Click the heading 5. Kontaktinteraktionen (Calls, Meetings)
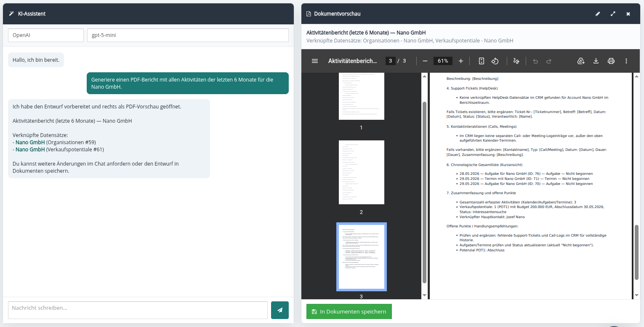Viewport: 644px width, 327px height. [x=481, y=127]
